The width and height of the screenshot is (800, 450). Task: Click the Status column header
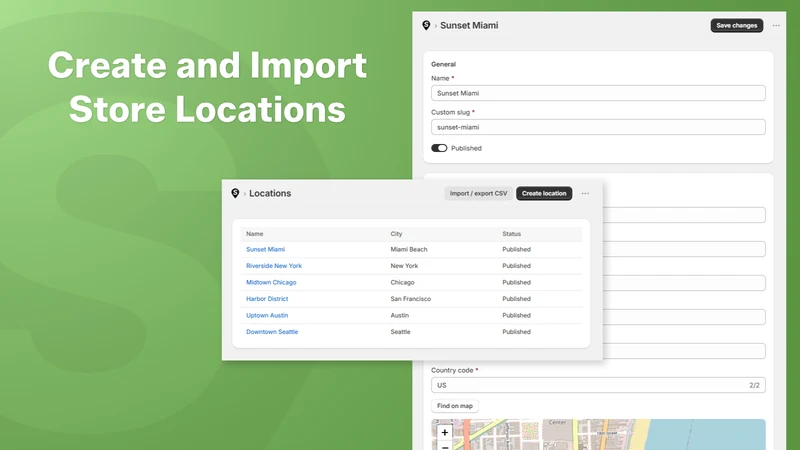tap(511, 234)
